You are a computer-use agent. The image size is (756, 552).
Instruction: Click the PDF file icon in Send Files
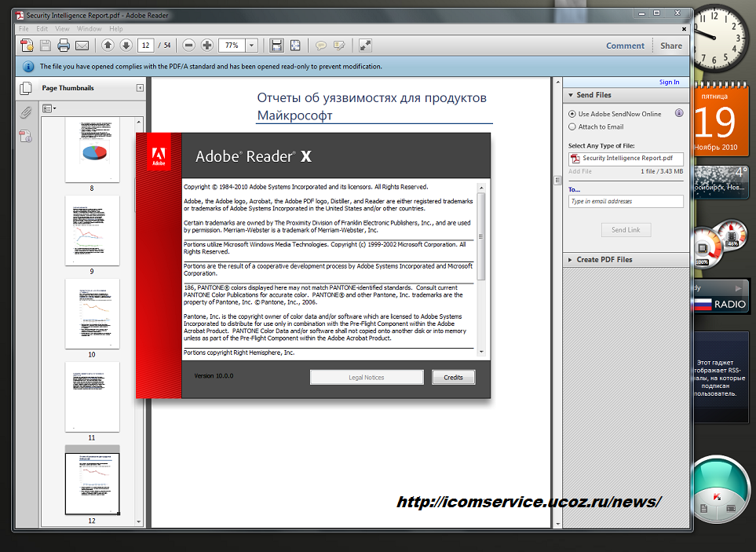pyautogui.click(x=575, y=159)
